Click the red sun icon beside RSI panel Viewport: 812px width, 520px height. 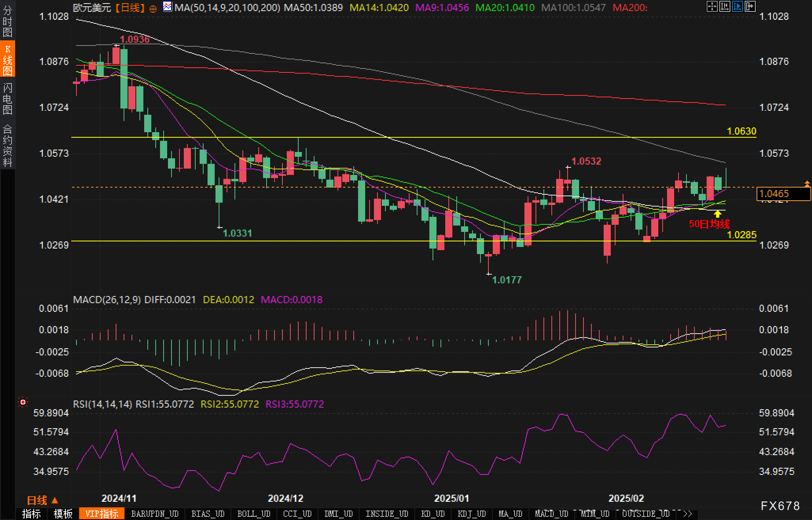coord(23,402)
